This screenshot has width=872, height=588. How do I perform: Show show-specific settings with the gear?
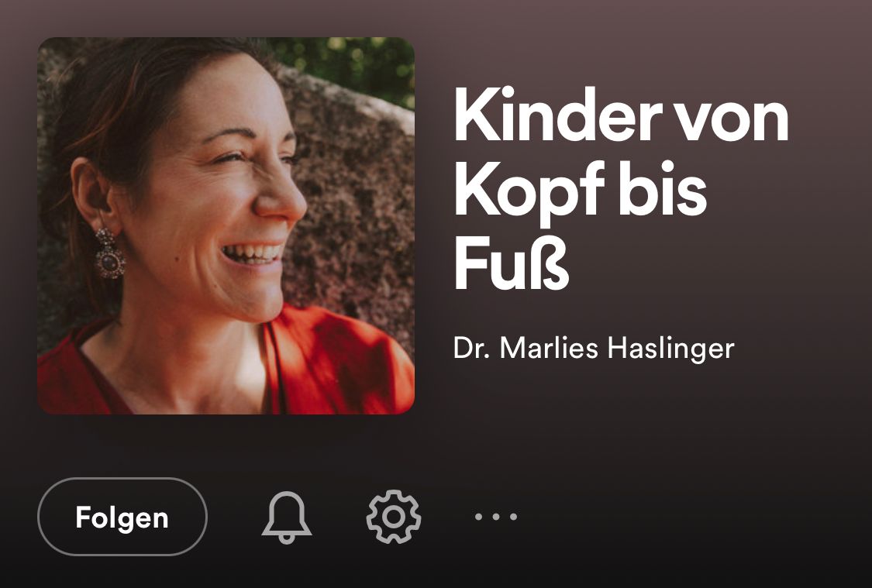[394, 517]
